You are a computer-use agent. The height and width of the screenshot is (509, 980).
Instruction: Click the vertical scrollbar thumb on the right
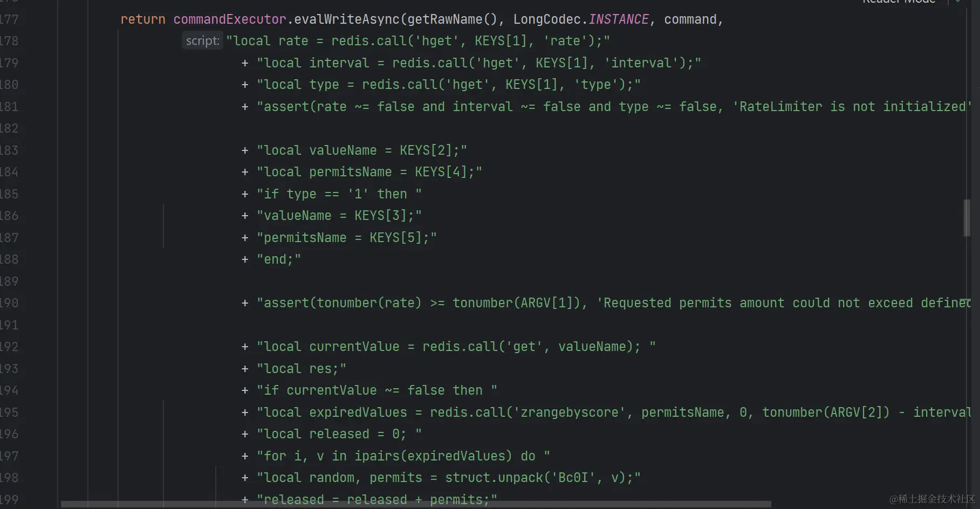pyautogui.click(x=967, y=218)
